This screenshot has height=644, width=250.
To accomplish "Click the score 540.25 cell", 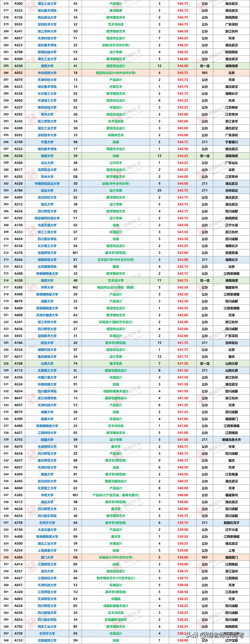I will [x=183, y=481].
